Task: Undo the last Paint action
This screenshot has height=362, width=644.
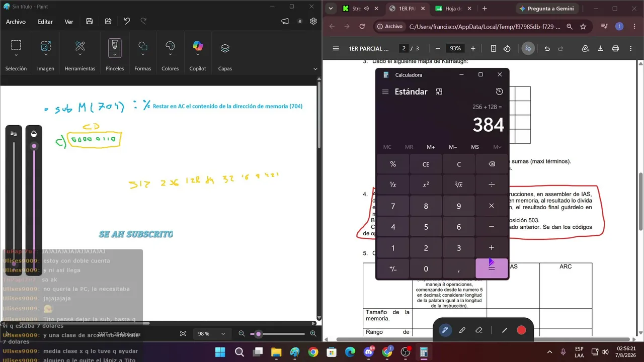Action: 127,21
